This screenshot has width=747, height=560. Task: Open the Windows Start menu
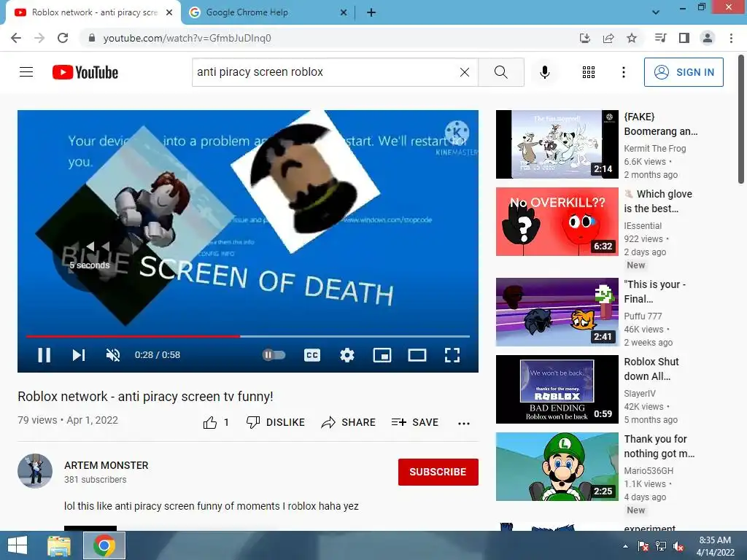18,545
